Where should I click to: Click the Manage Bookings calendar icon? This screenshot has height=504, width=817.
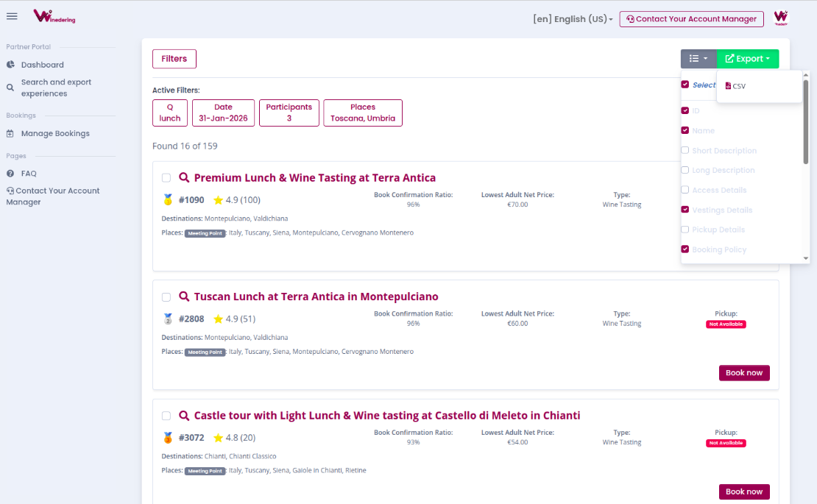click(10, 134)
